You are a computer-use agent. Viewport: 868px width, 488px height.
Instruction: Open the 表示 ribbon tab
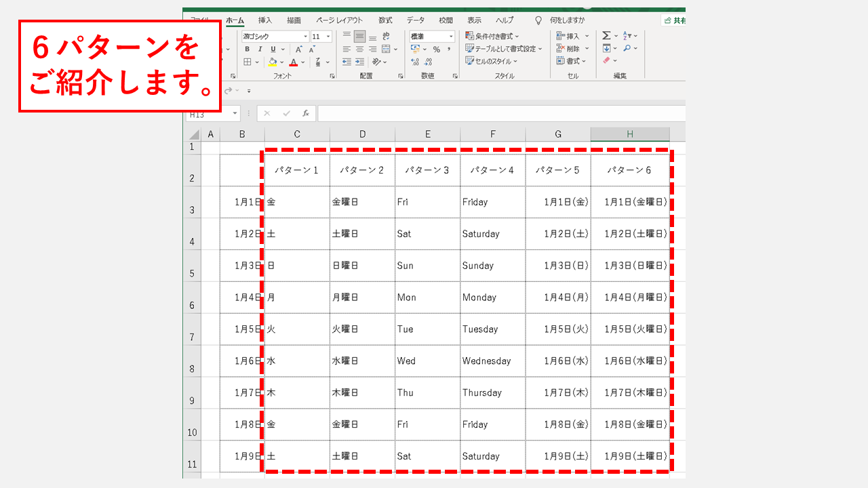pyautogui.click(x=474, y=20)
